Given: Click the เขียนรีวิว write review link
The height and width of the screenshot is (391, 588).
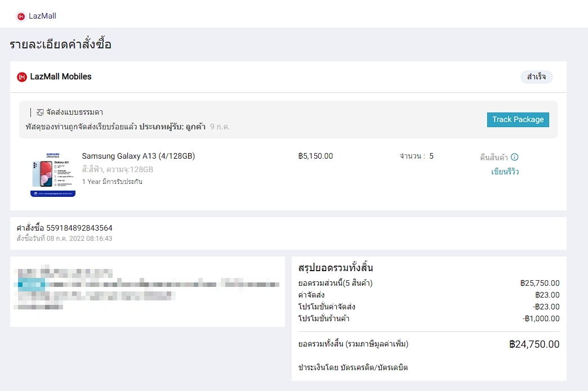Looking at the screenshot, I should tap(505, 172).
